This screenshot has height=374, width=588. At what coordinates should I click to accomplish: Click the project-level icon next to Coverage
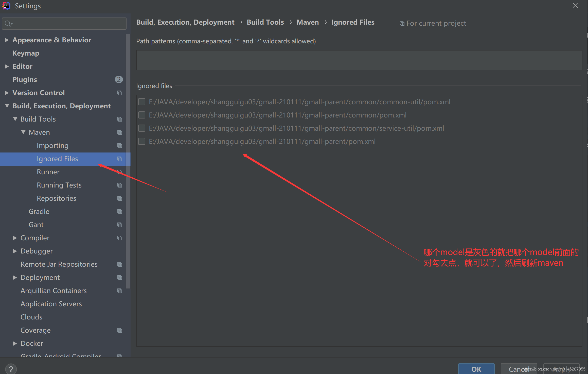(x=120, y=330)
